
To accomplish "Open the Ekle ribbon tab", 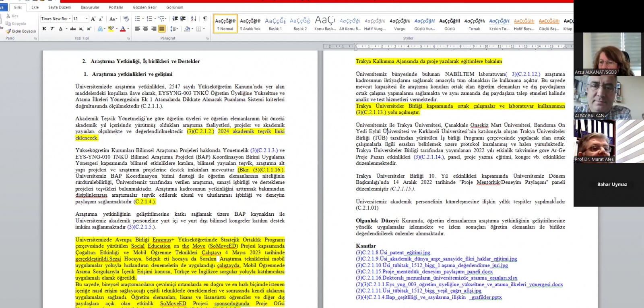I will 35,7.
